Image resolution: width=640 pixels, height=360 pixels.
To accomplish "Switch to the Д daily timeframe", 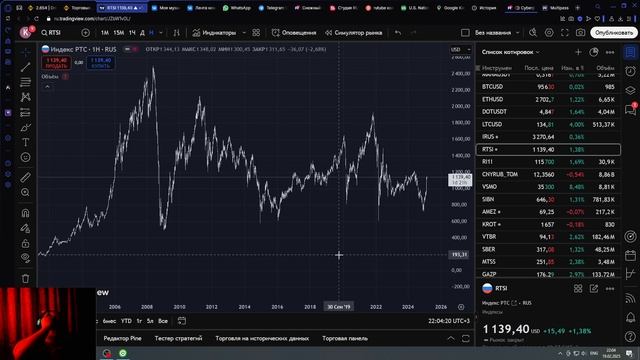I will [x=142, y=33].
